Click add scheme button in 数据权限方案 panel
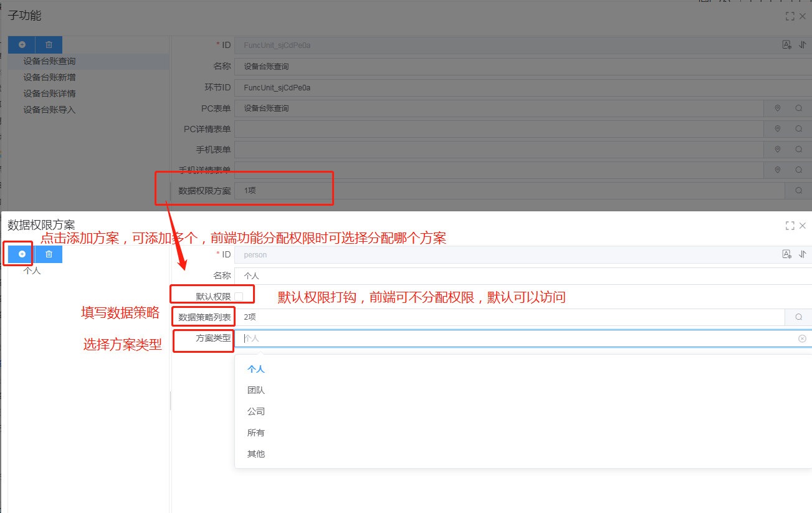The image size is (812, 513). coord(22,254)
